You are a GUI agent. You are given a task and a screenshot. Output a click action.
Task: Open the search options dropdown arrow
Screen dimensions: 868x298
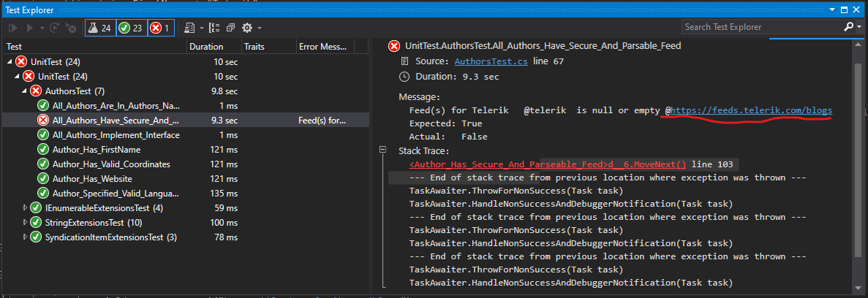858,28
